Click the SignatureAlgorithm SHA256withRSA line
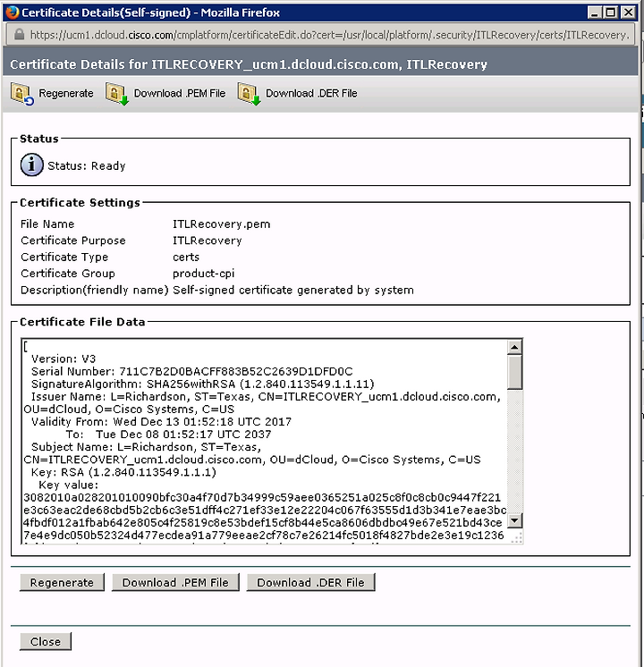The image size is (644, 667). 203,384
